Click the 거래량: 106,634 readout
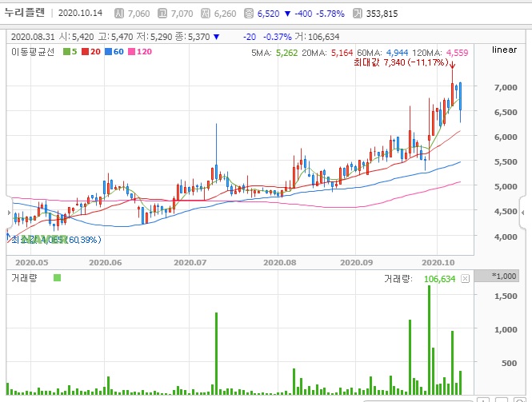The image size is (532, 402). [420, 279]
